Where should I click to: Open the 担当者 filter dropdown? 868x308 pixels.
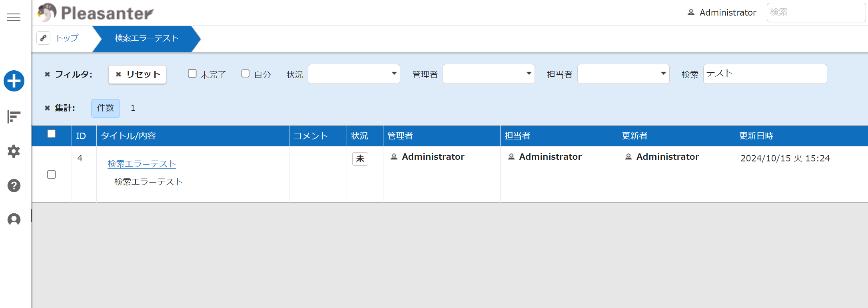point(623,74)
